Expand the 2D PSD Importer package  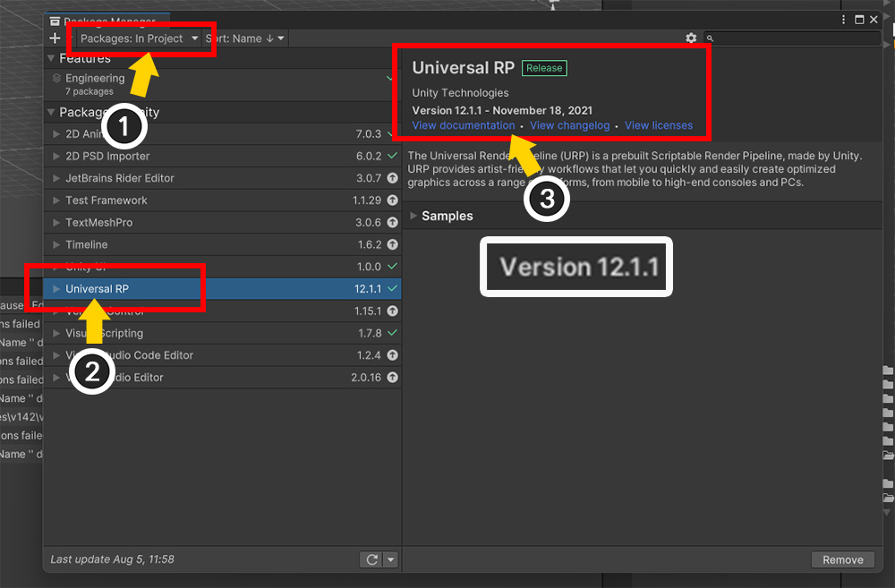[55, 156]
